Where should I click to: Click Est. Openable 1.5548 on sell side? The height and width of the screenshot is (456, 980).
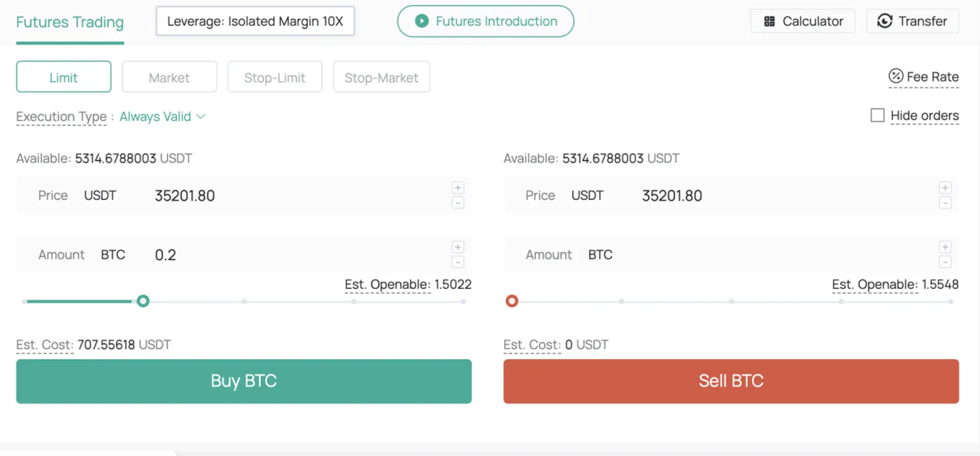pyautogui.click(x=895, y=284)
